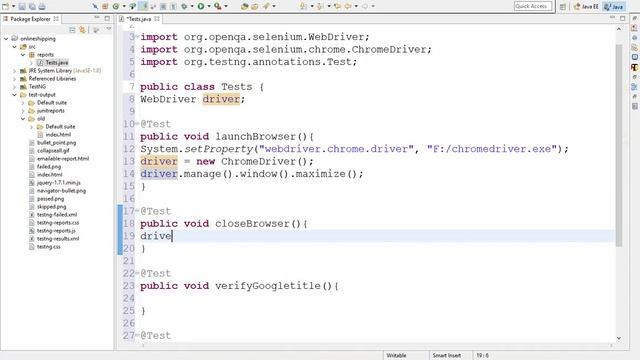Select testng.css file in tree
The image size is (640, 360).
pyautogui.click(x=49, y=247)
